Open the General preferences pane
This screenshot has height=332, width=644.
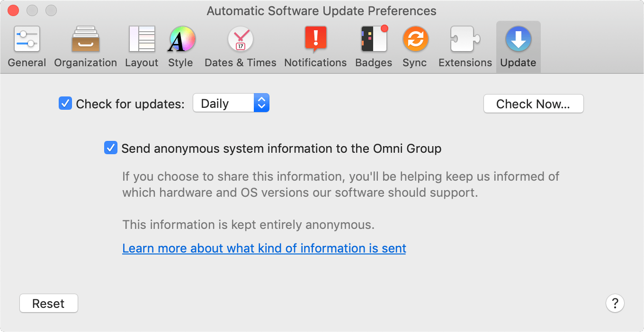click(x=27, y=47)
